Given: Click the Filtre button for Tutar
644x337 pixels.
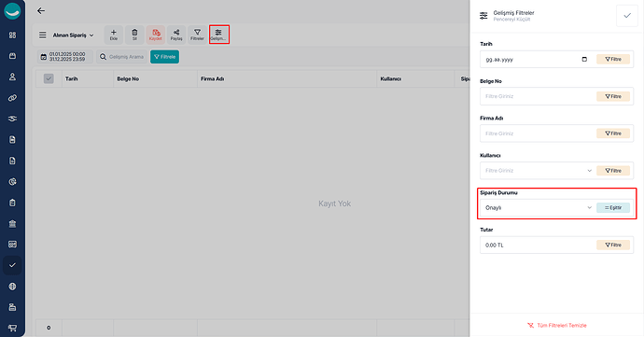Looking at the screenshot, I should click(x=613, y=245).
